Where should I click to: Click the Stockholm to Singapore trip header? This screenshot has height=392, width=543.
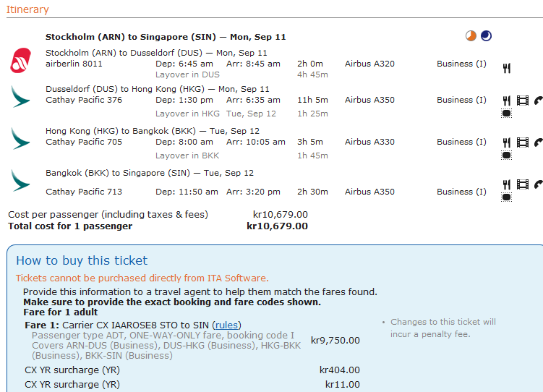166,37
